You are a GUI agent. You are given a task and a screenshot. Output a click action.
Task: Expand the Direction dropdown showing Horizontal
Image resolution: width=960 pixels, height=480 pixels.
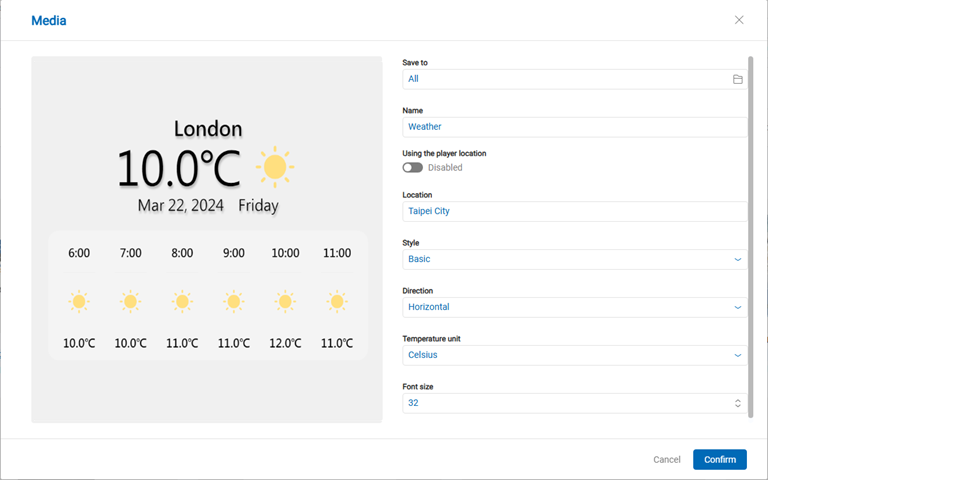(574, 307)
